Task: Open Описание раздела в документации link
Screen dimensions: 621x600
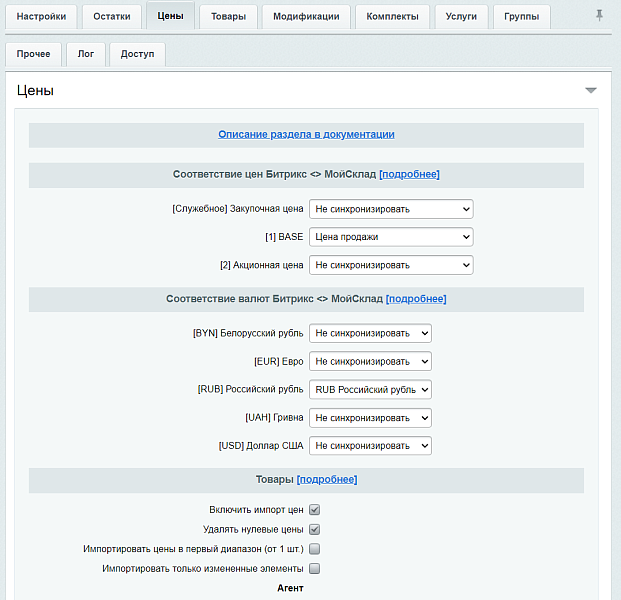Action: [x=306, y=134]
